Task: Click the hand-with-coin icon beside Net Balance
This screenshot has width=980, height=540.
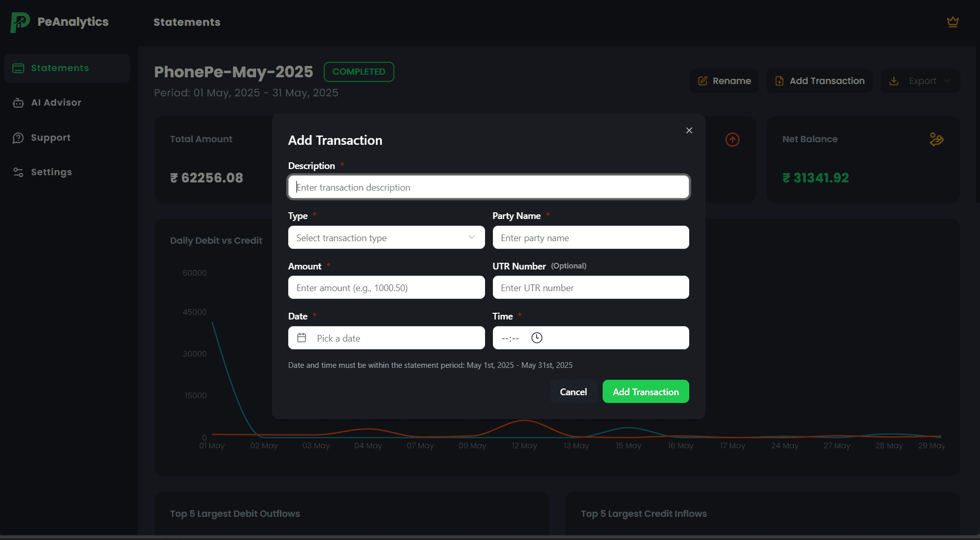Action: point(936,139)
